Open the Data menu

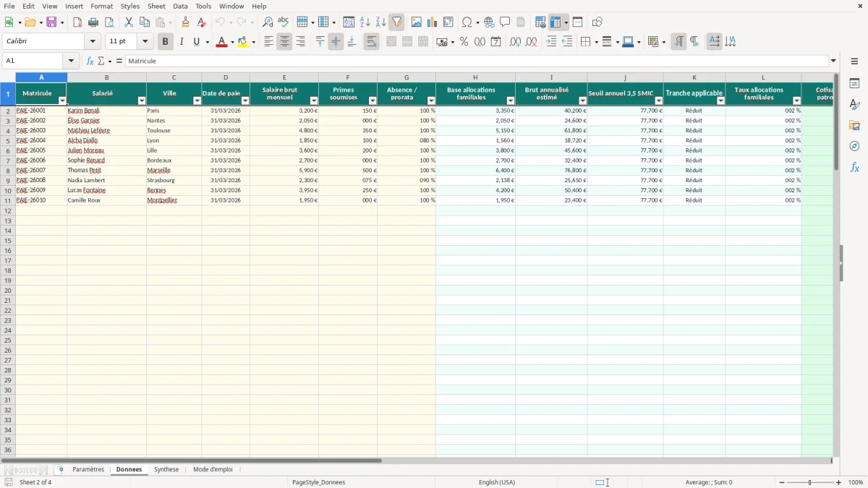[180, 6]
